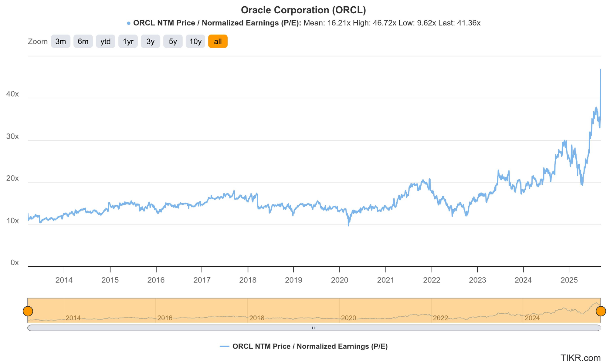Click the 40x y-axis label
This screenshot has height=364, width=607.
(12, 94)
